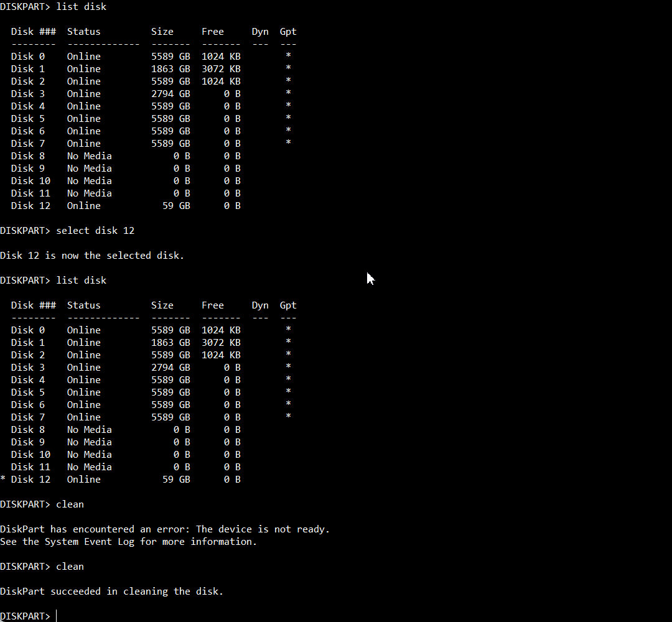Click 'select disk 12' command line
This screenshot has width=672, height=622.
[67, 231]
